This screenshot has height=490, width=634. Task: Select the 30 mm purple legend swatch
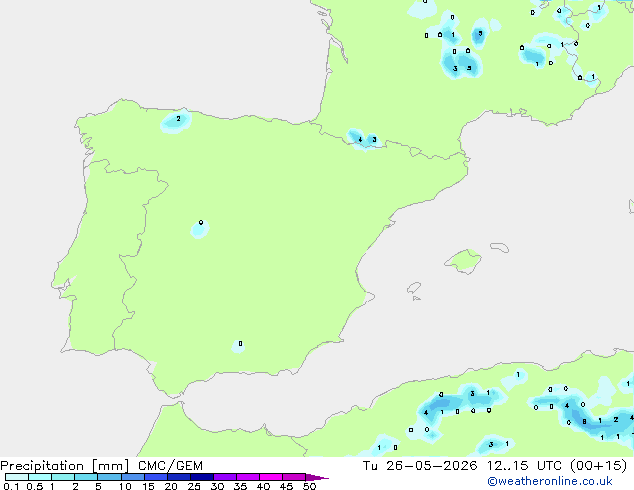point(225,477)
